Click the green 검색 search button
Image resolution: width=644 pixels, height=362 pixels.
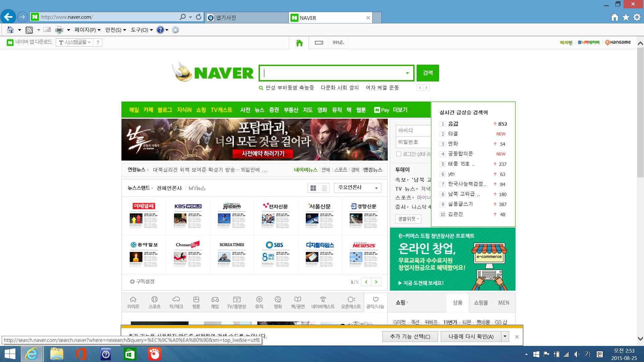pyautogui.click(x=428, y=73)
